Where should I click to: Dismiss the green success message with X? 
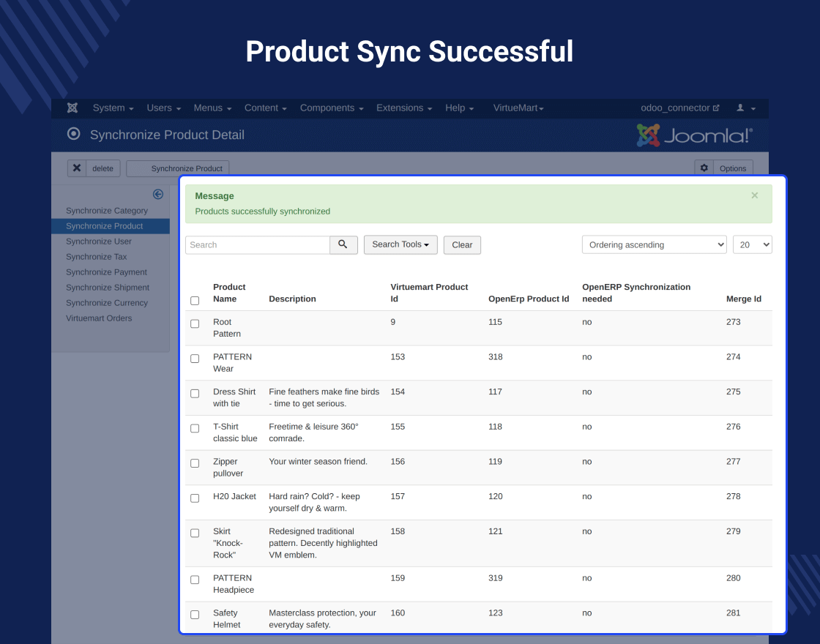754,195
